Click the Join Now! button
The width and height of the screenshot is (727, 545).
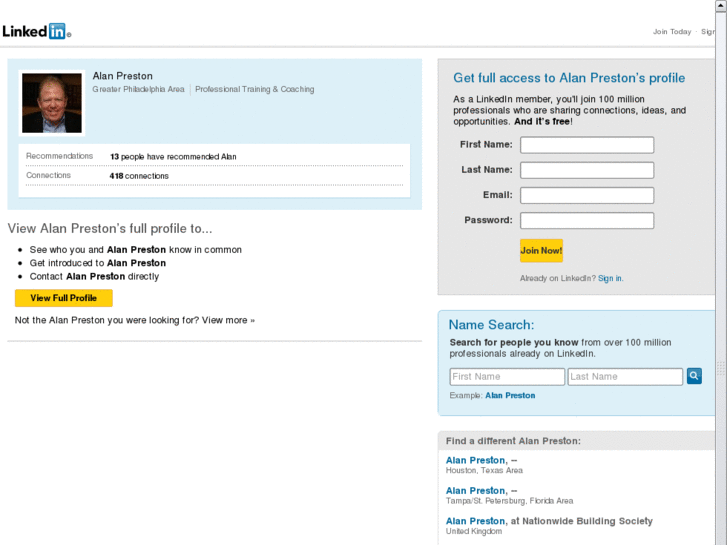tap(541, 250)
